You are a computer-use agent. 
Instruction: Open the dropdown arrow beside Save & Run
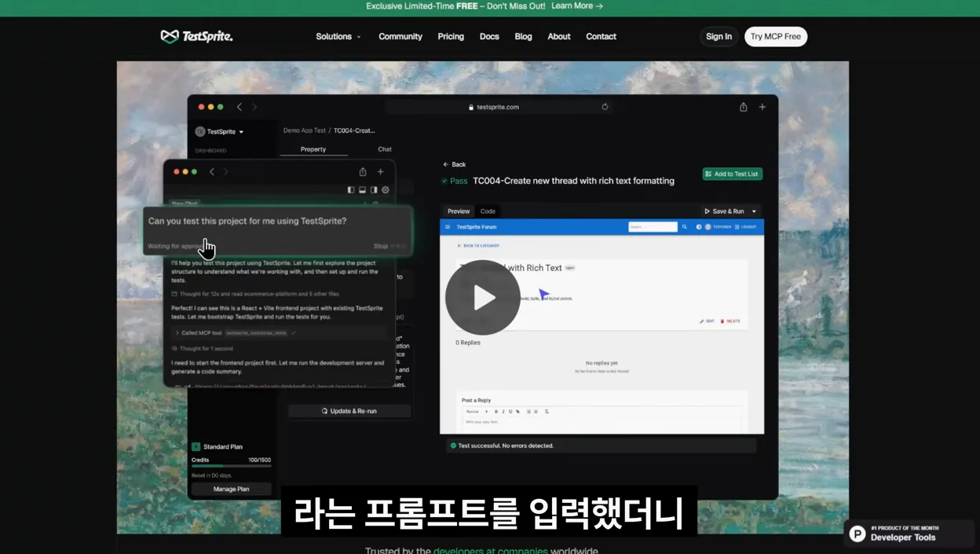754,211
